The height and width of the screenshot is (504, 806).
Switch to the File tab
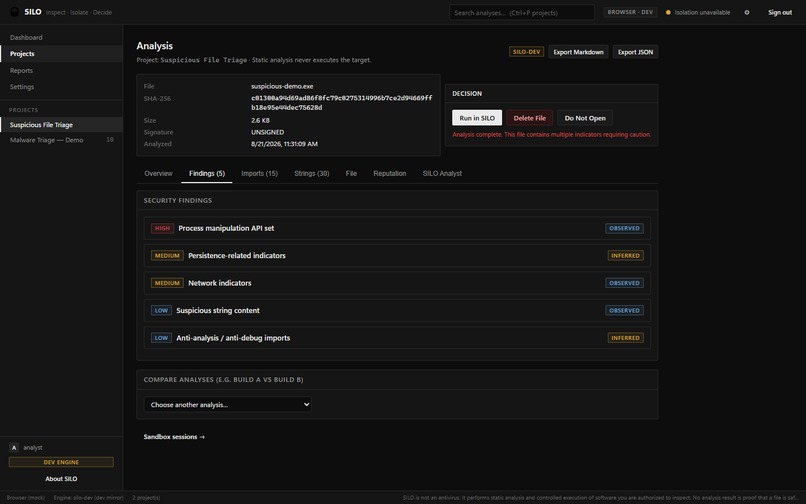pyautogui.click(x=351, y=173)
